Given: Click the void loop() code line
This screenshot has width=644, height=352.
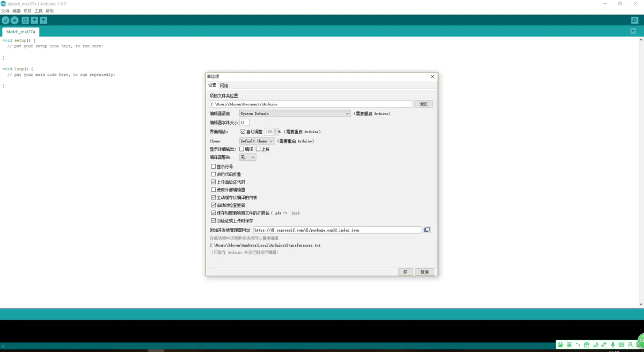Looking at the screenshot, I should pos(18,69).
